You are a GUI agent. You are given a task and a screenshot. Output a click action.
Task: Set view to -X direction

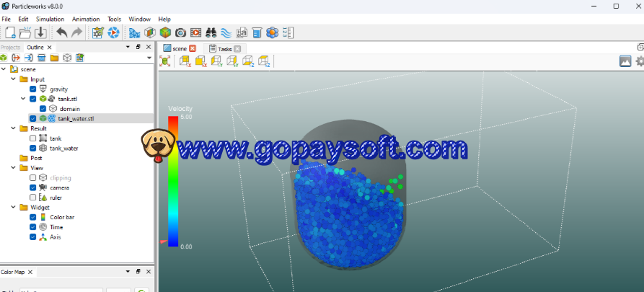click(185, 61)
